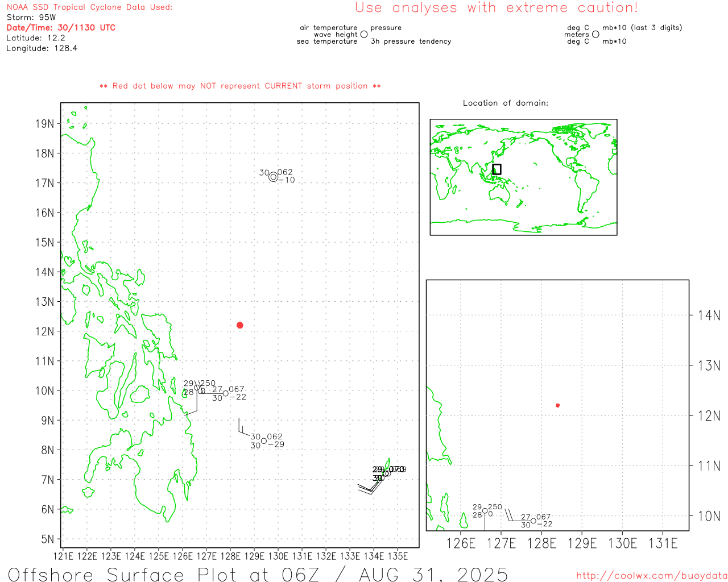Click the '-22' tendency value on main map
This screenshot has height=582, width=728.
pos(238,397)
